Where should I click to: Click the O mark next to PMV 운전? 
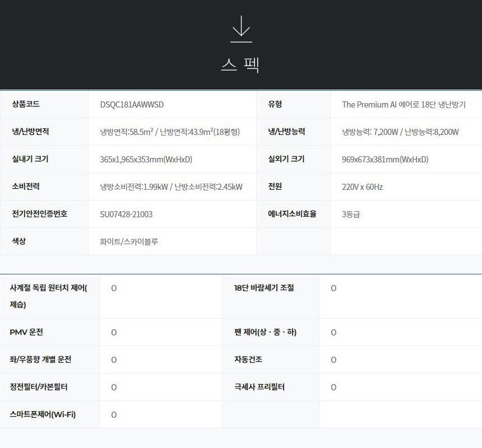coord(114,333)
